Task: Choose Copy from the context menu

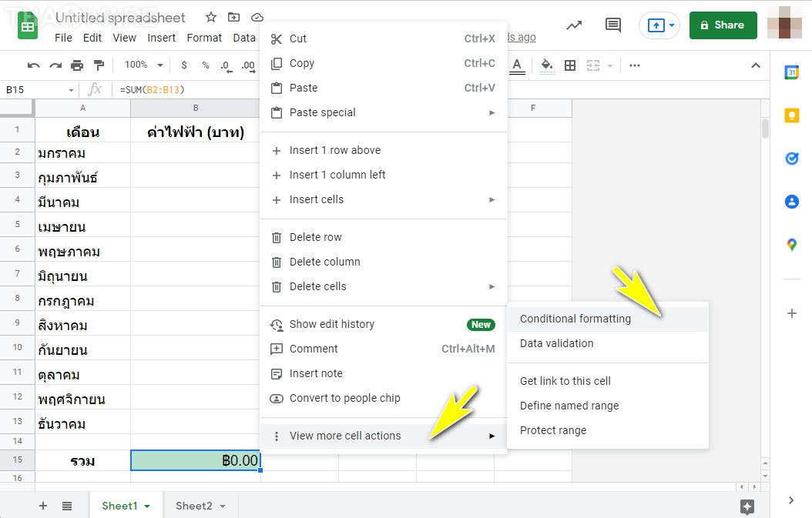Action: point(383,63)
